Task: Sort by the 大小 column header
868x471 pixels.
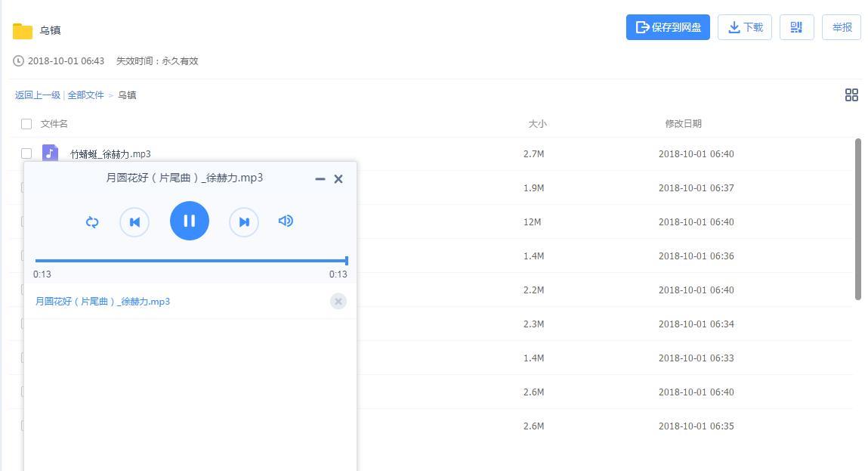Action: point(537,123)
